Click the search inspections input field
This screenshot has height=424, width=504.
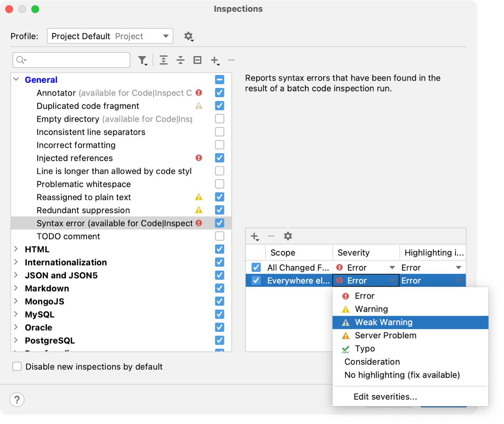[71, 60]
